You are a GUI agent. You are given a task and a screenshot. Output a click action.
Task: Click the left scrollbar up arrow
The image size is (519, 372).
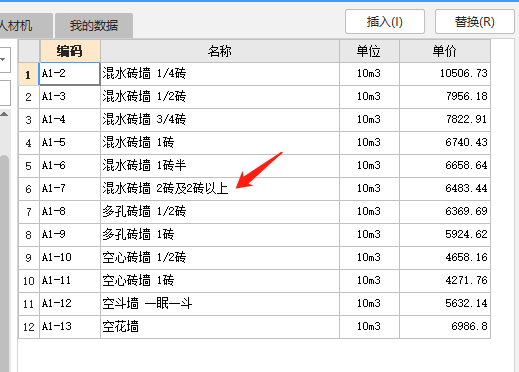(x=4, y=114)
